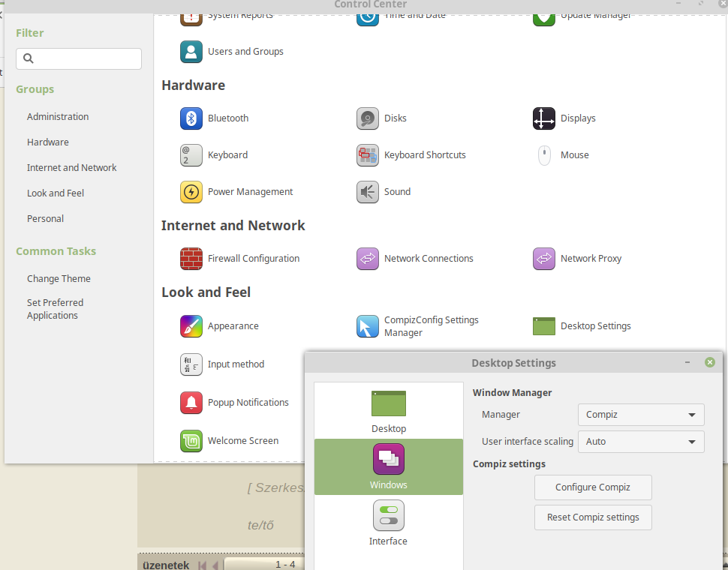Open Firewall Configuration icon
The width and height of the screenshot is (728, 570).
[x=191, y=258]
